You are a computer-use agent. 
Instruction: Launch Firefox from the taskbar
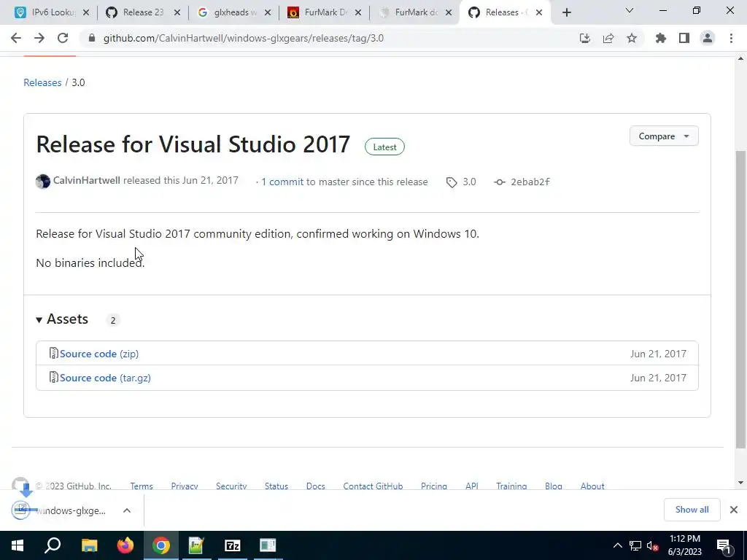tap(125, 545)
